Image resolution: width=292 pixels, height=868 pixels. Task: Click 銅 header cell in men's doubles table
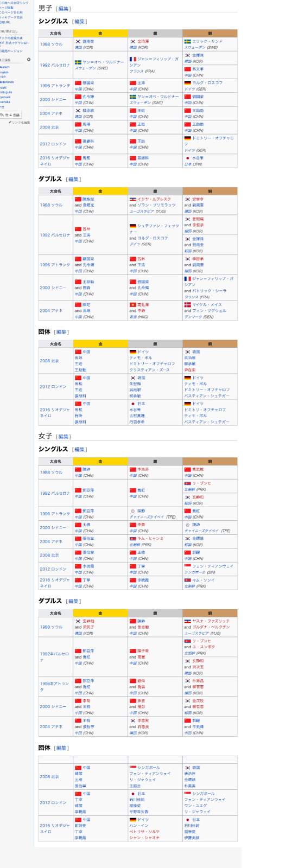(210, 192)
